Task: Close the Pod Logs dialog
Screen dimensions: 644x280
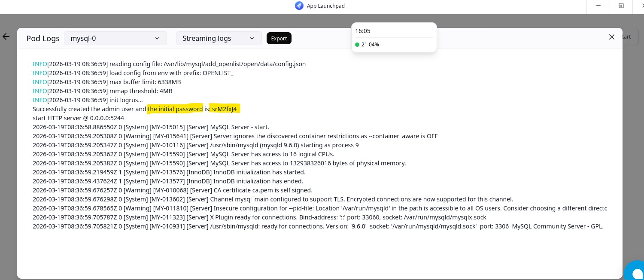Action: [x=612, y=37]
